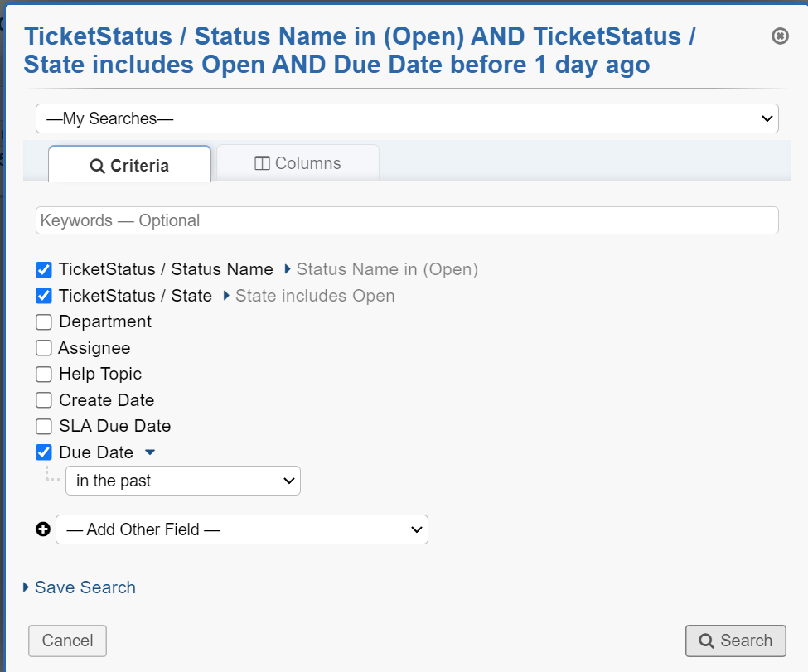
Task: Open the Add Other Field dropdown
Action: coord(242,529)
